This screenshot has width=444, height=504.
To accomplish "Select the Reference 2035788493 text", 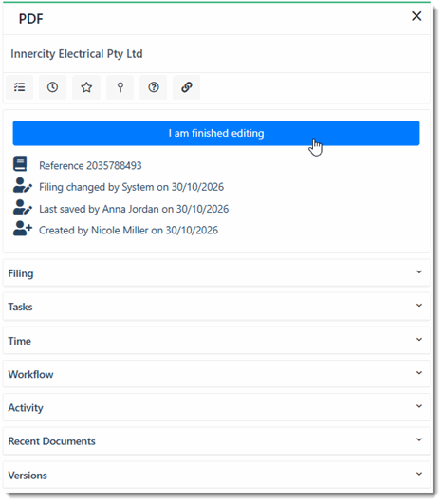I will [x=90, y=165].
